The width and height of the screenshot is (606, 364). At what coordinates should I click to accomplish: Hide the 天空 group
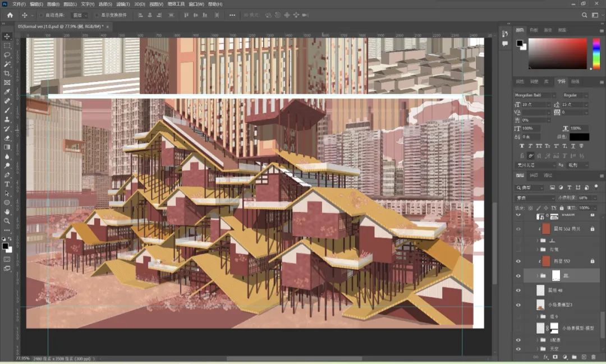click(518, 349)
